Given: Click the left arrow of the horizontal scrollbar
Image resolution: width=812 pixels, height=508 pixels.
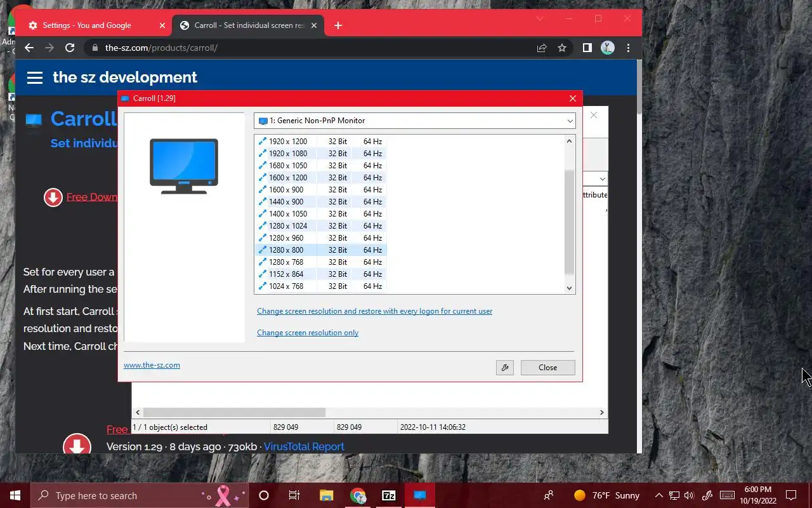Looking at the screenshot, I should [x=138, y=412].
